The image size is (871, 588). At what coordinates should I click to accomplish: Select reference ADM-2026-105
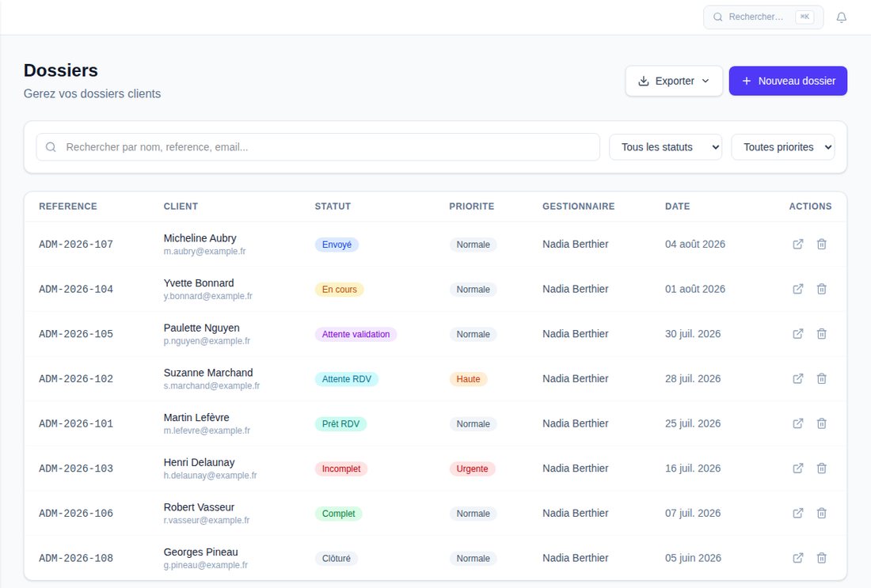[76, 334]
